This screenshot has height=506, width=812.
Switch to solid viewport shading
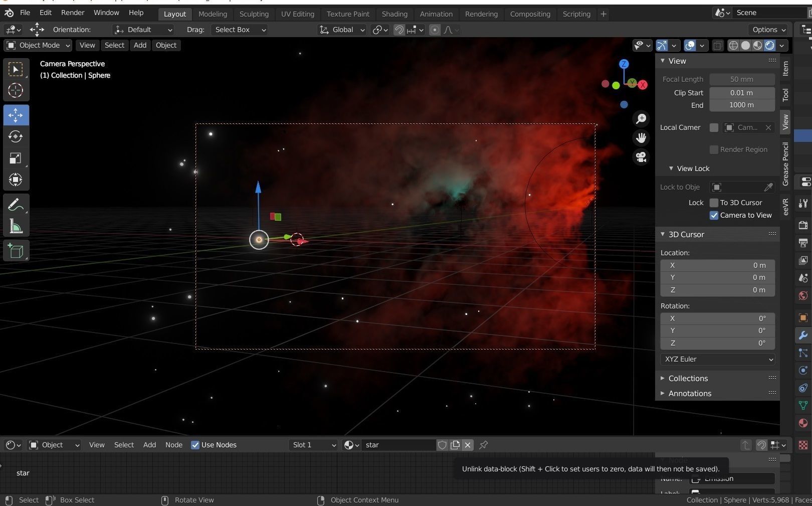745,46
